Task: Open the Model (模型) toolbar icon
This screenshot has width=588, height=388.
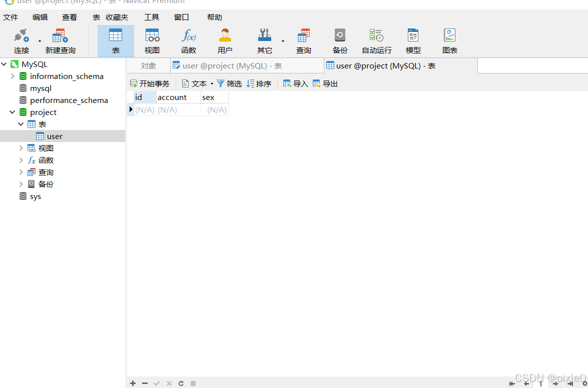Action: (413, 35)
